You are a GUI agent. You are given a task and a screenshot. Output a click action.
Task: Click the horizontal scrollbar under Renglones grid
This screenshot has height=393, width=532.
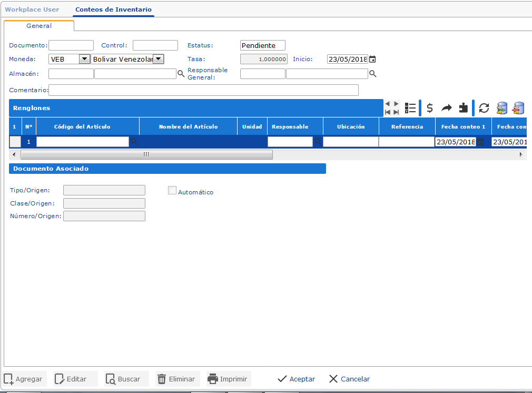(x=146, y=154)
